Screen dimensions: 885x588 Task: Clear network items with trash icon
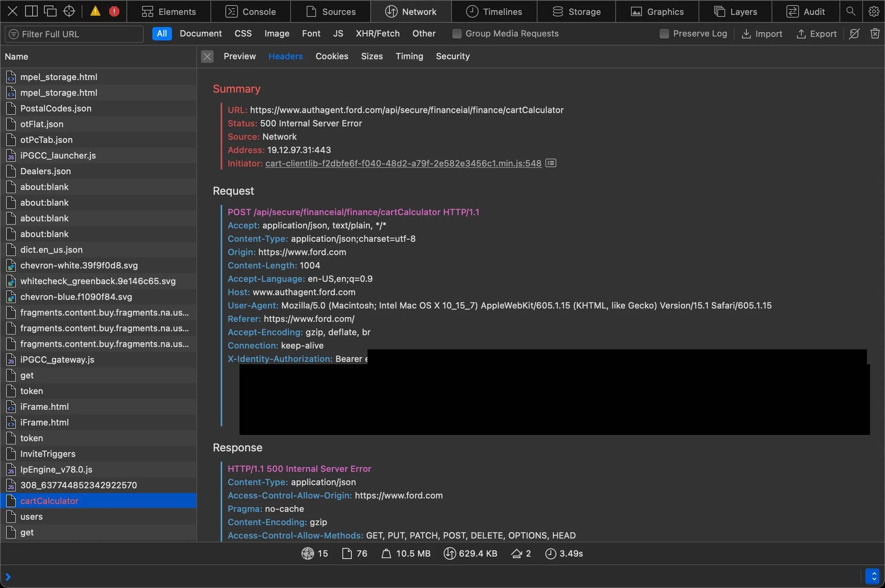(x=875, y=34)
